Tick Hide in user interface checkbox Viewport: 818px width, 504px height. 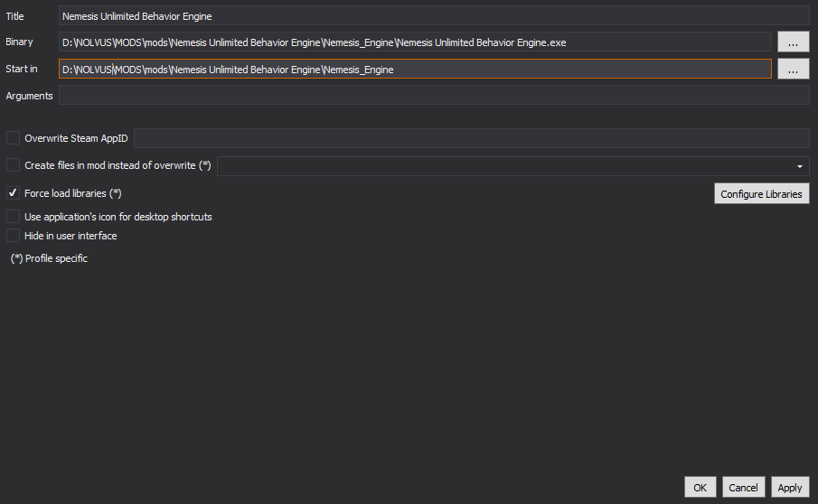click(13, 236)
